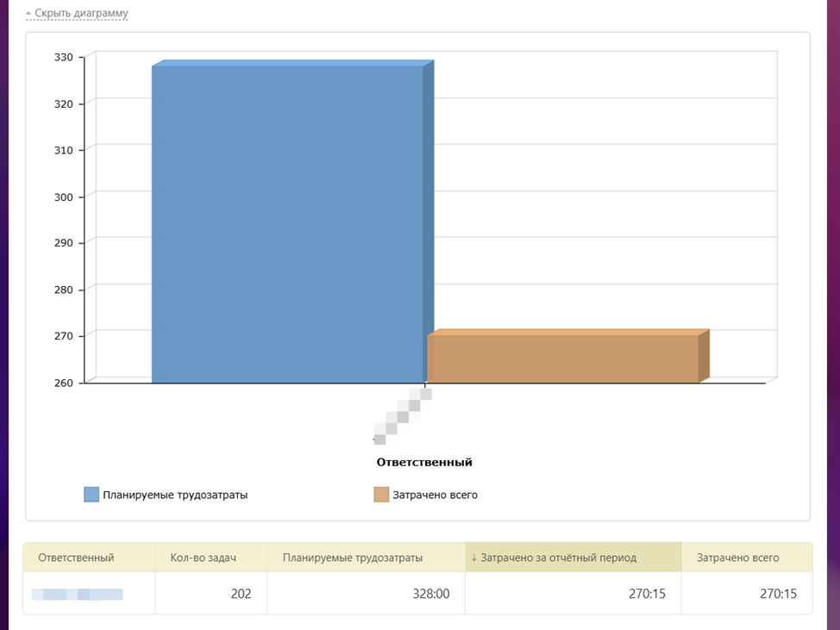Click the orange legend color square
840x630 pixels.
(x=381, y=495)
